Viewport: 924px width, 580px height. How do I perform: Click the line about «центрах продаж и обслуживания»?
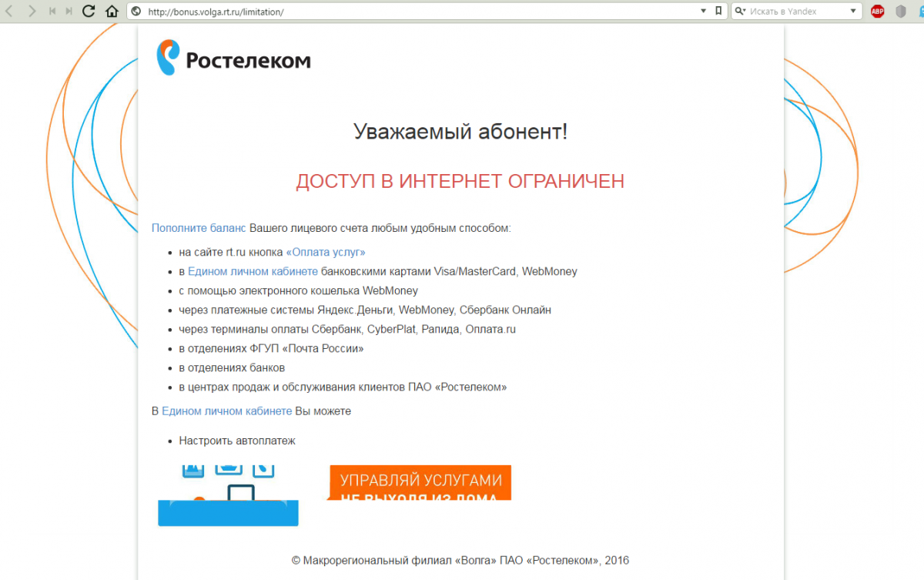click(x=343, y=387)
